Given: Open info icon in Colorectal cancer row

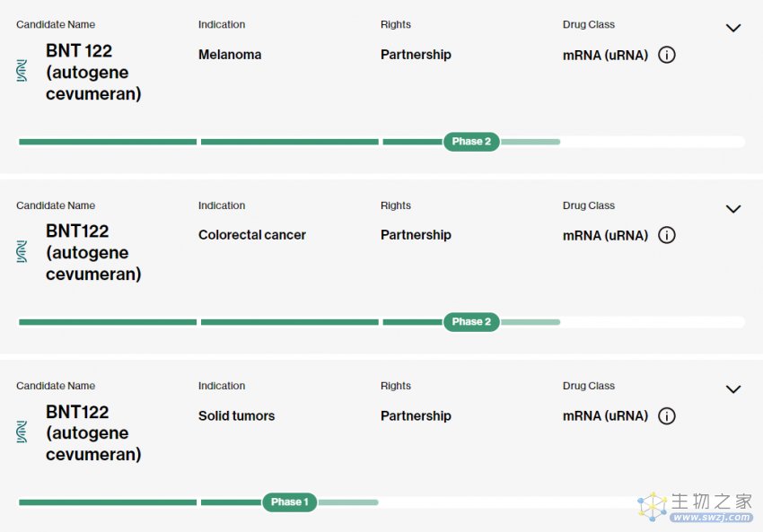Looking at the screenshot, I should [x=667, y=235].
